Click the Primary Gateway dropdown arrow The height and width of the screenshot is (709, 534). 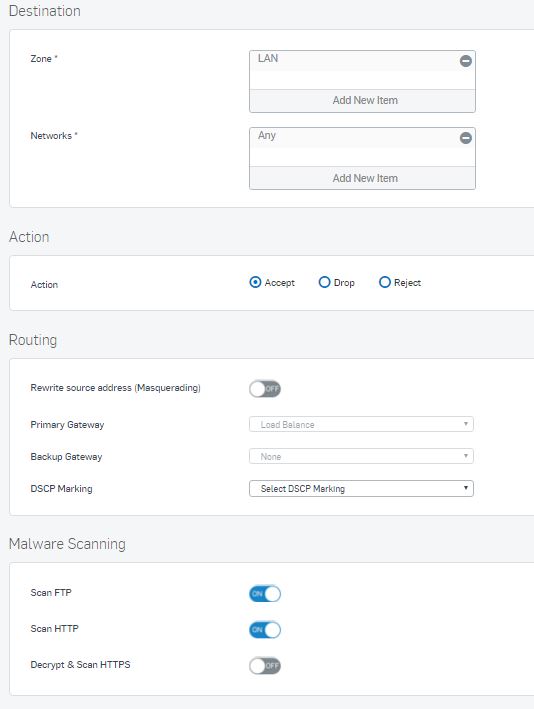tap(466, 424)
